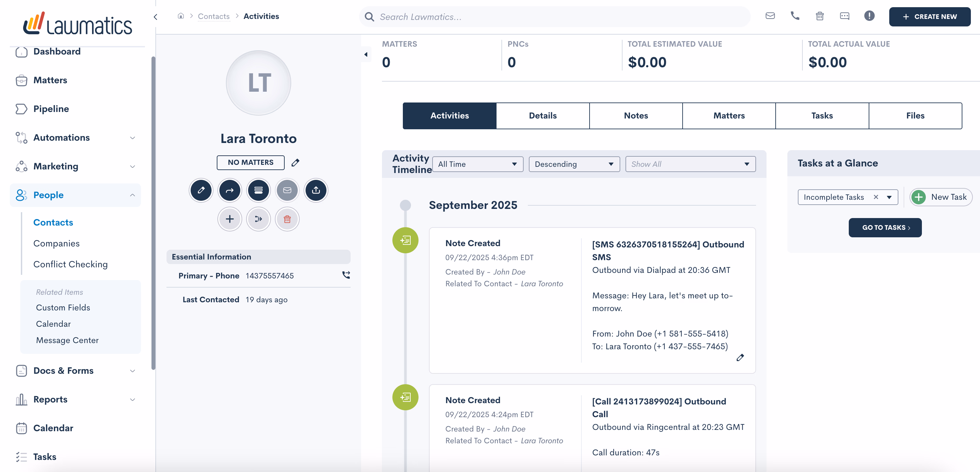Click the merge contacts icon button
This screenshot has width=980, height=472.
[x=258, y=219]
